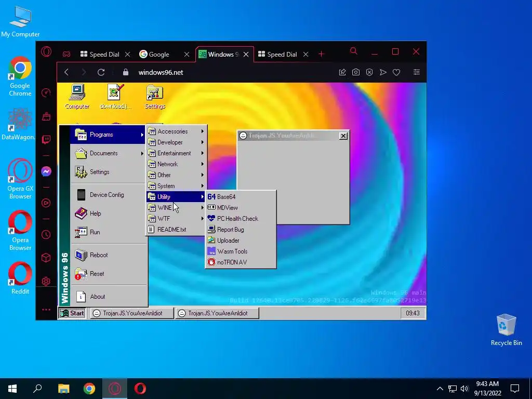
Task: Open About in the start menu
Action: click(108, 297)
